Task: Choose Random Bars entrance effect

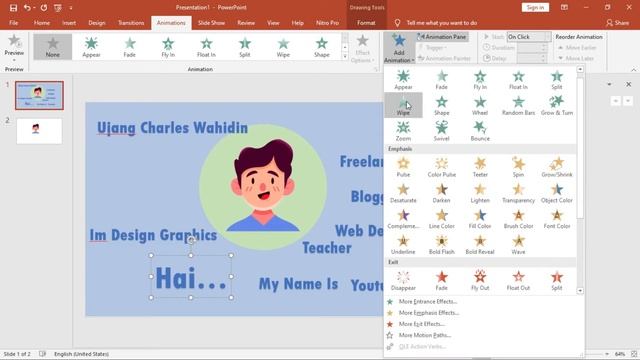Action: point(518,105)
